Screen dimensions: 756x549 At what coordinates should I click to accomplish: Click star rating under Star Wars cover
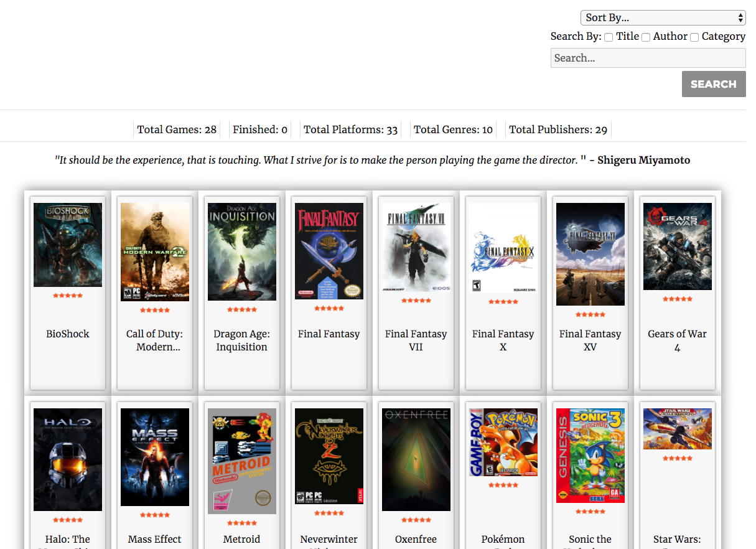(678, 459)
